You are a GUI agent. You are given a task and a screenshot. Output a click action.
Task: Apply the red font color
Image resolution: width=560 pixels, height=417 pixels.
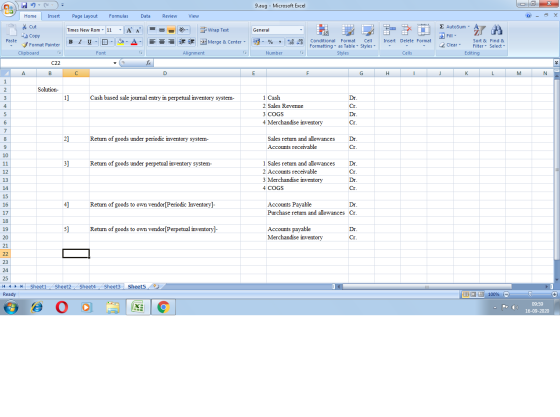point(134,42)
